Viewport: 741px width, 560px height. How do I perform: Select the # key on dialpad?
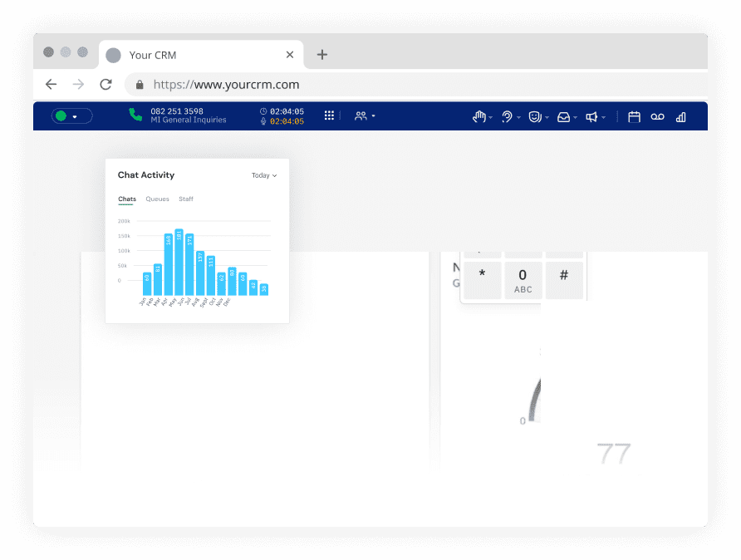tap(564, 281)
